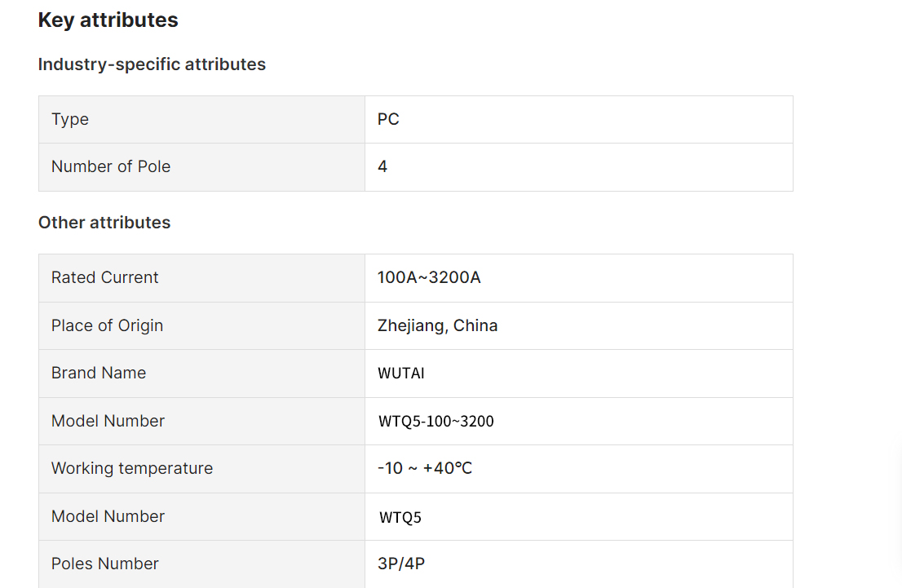Screen dimensions: 902x588
Task: Select the WUTAI brand value
Action: point(401,374)
